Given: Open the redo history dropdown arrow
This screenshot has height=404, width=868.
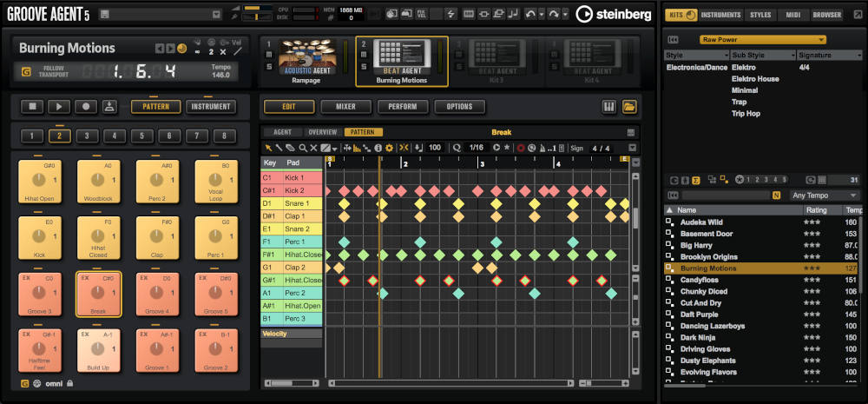Looking at the screenshot, I should [x=565, y=15].
